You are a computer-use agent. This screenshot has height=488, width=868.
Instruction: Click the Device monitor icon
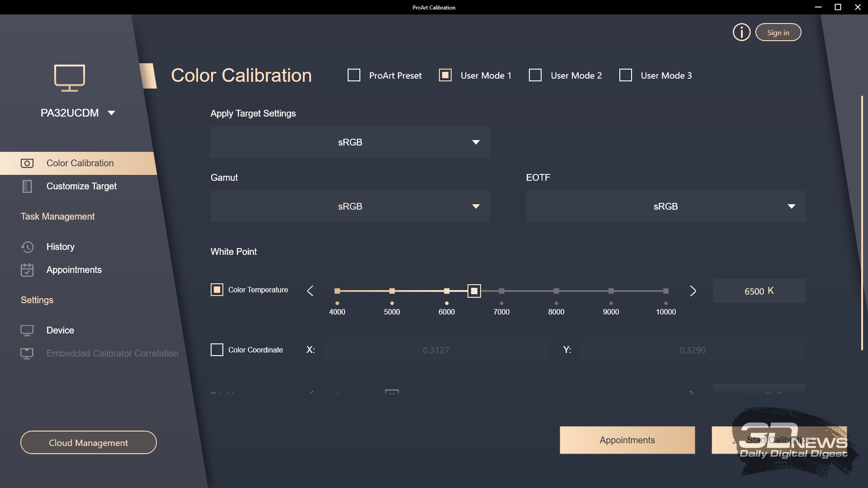click(x=27, y=330)
